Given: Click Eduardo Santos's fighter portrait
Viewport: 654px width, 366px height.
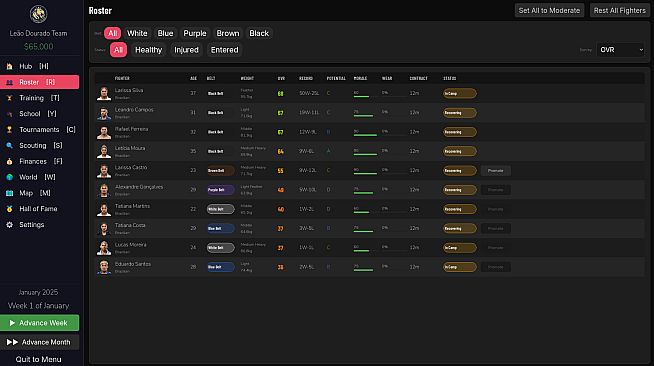Looking at the screenshot, I should 104,267.
